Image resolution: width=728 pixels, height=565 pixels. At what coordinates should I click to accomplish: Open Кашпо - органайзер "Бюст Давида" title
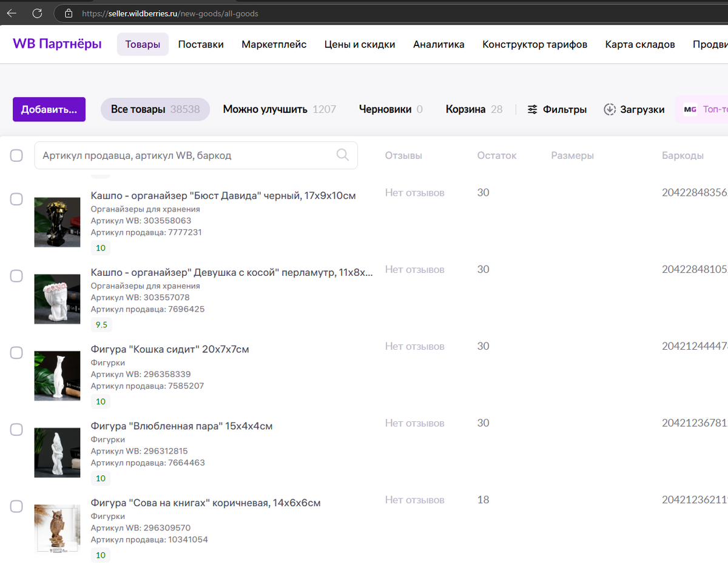click(x=223, y=196)
